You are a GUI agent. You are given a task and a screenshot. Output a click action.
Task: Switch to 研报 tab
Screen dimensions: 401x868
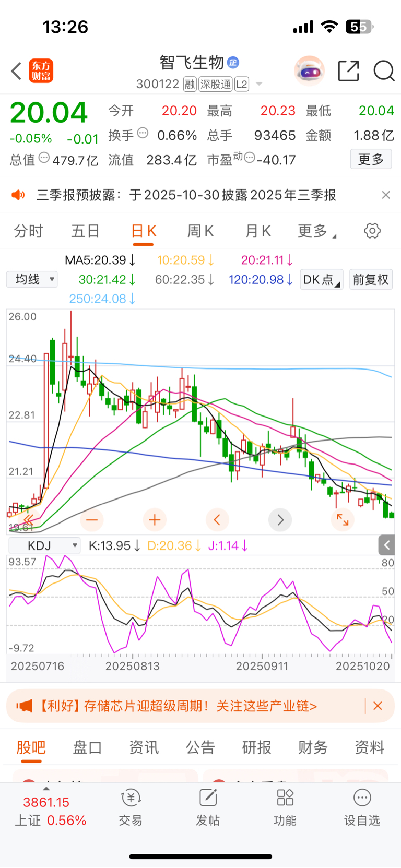pyautogui.click(x=256, y=747)
